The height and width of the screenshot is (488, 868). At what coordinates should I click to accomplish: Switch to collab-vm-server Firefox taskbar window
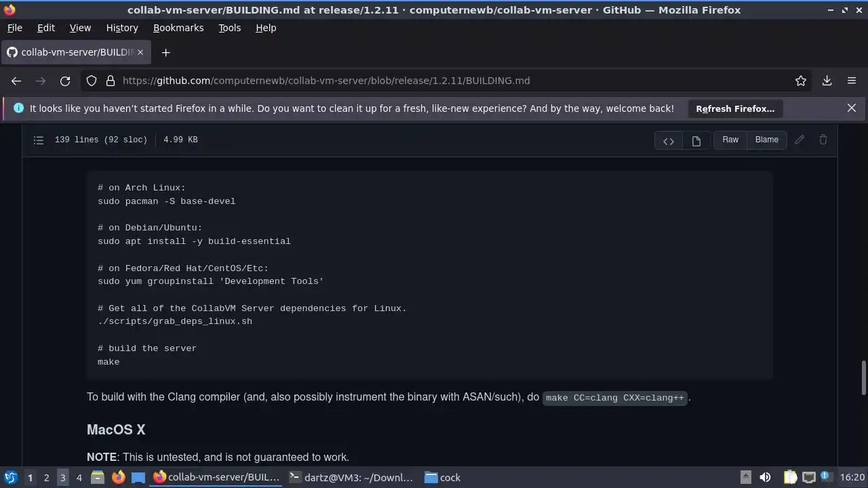point(217,477)
